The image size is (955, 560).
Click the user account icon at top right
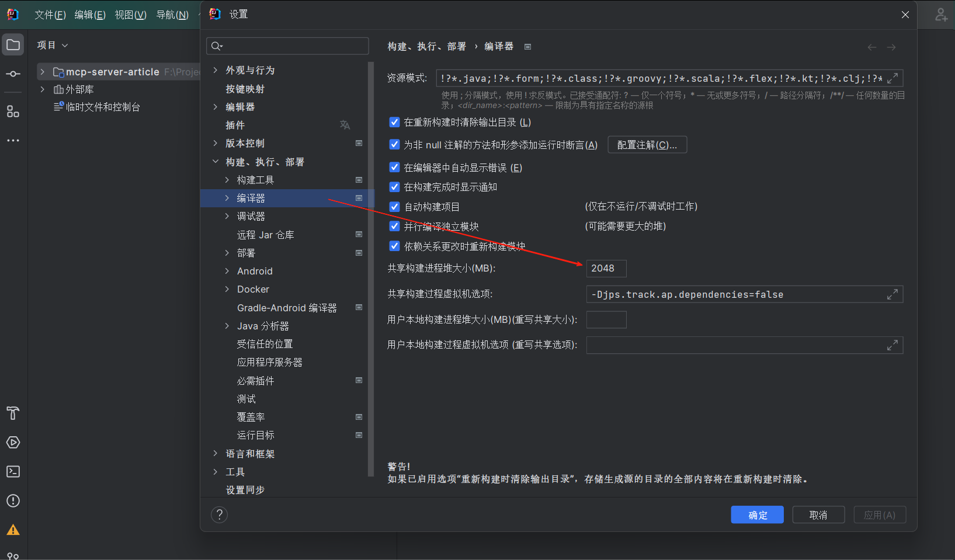pos(941,15)
